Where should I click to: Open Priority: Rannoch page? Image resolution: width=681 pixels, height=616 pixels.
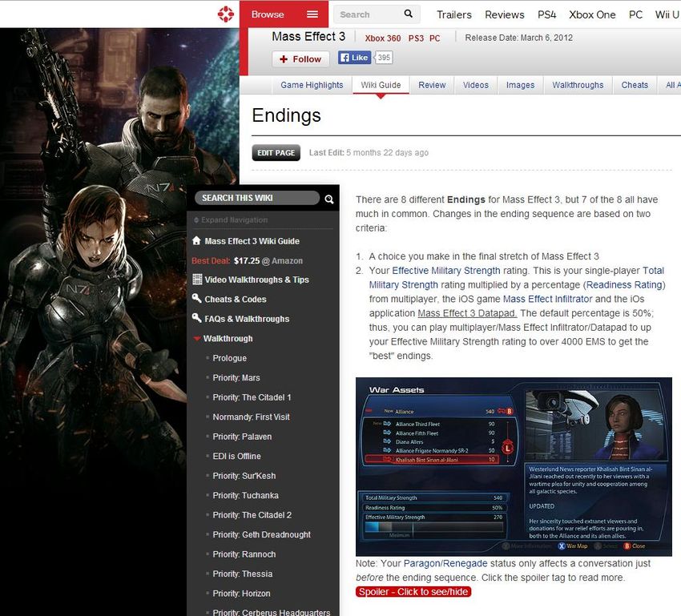244,554
